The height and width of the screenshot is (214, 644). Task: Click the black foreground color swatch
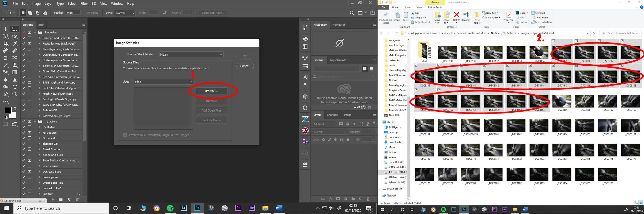coord(8,110)
